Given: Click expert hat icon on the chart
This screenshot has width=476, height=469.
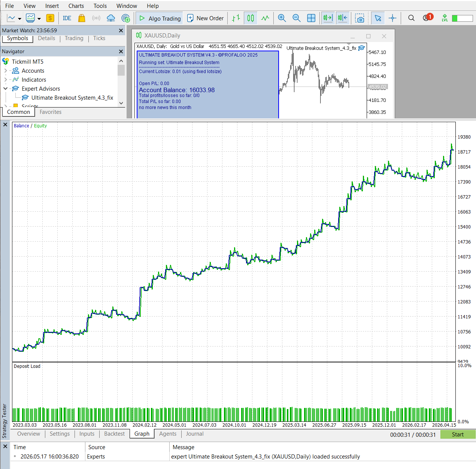Looking at the screenshot, I should tap(361, 48).
